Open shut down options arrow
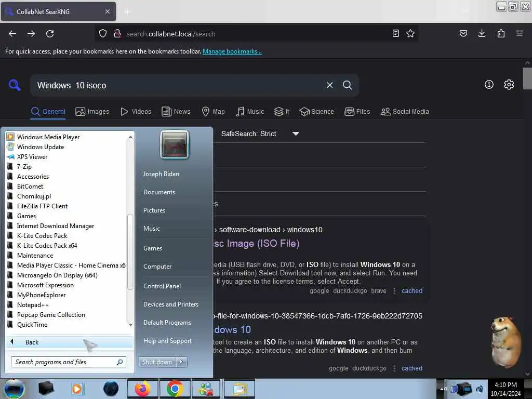The width and height of the screenshot is (532, 399). tap(181, 362)
